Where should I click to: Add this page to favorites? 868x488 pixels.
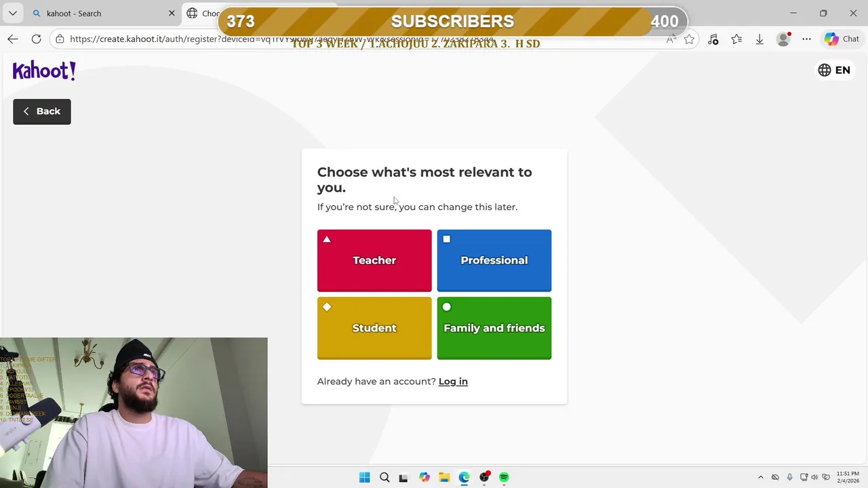coord(689,39)
